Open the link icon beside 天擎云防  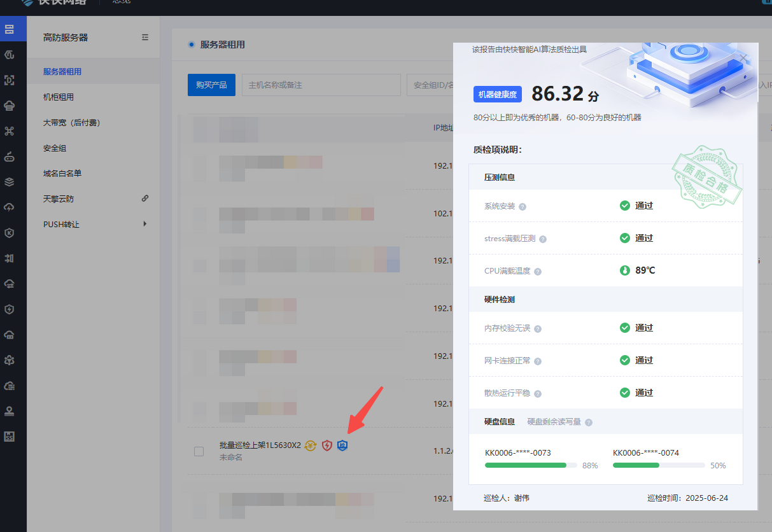[145, 199]
